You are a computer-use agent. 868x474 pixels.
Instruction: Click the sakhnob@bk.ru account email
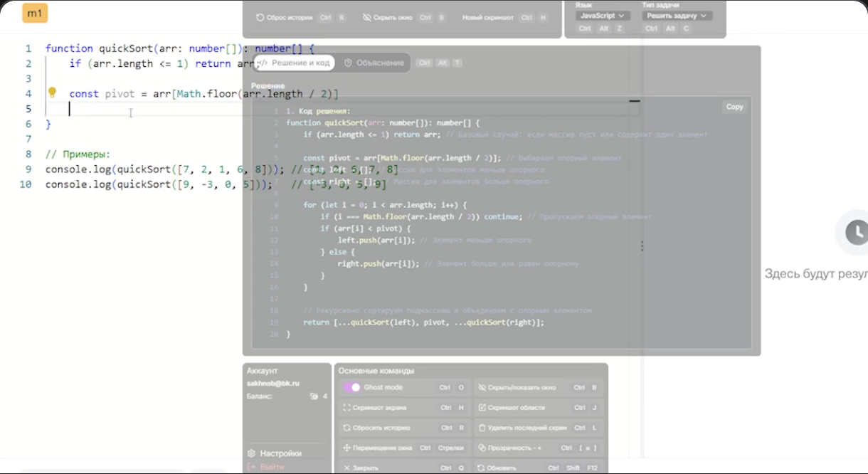pyautogui.click(x=273, y=384)
